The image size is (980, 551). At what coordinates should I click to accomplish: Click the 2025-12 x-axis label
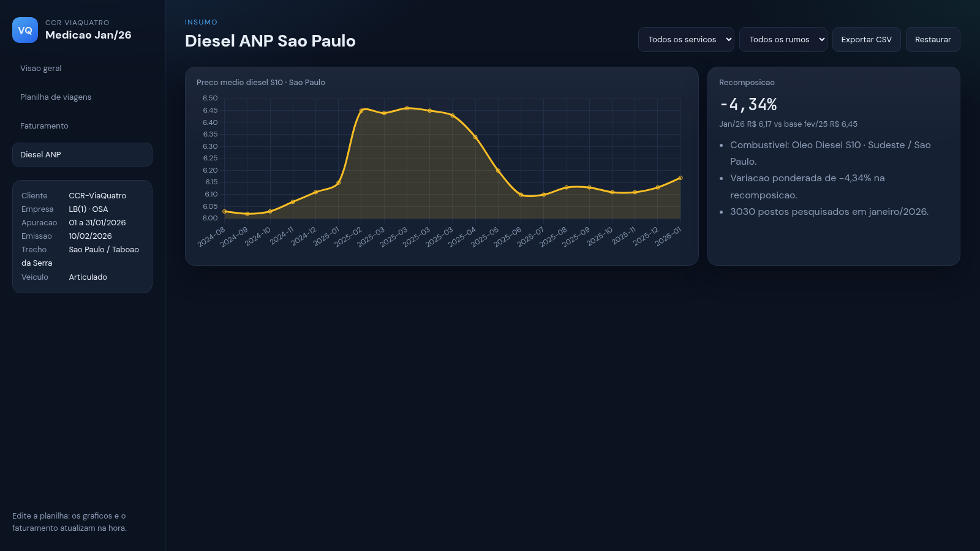[646, 236]
